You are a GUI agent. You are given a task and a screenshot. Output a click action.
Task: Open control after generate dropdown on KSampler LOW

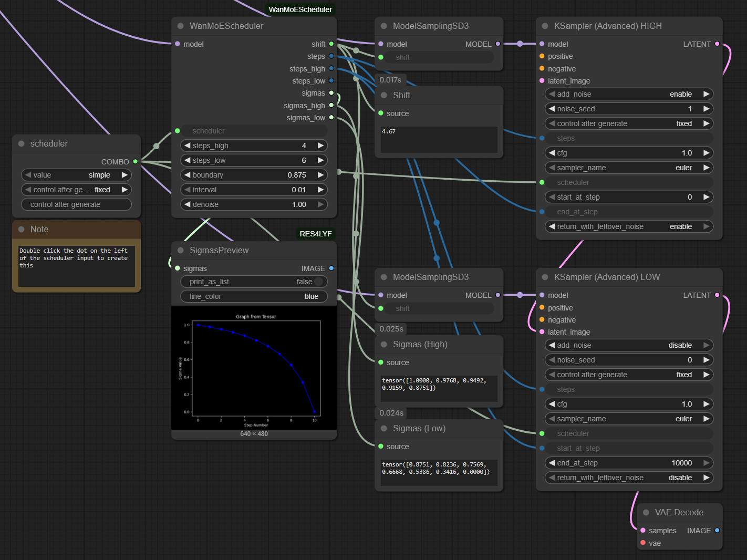tap(629, 375)
